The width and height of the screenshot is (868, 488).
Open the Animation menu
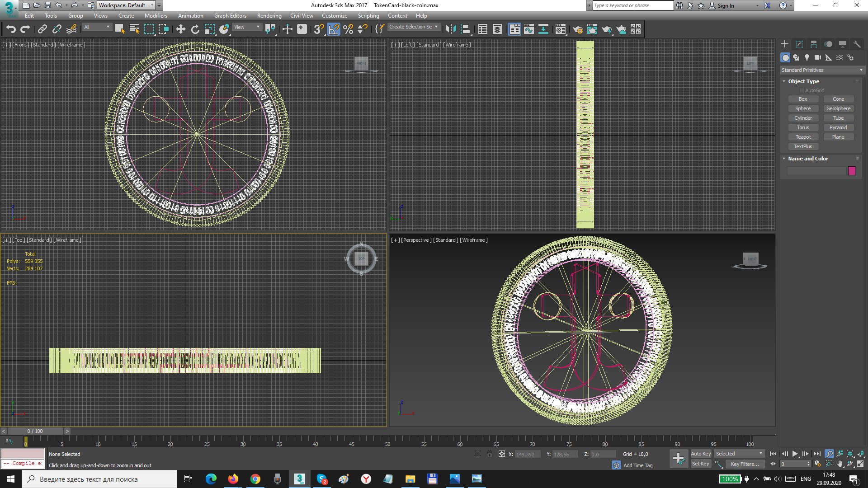click(190, 16)
